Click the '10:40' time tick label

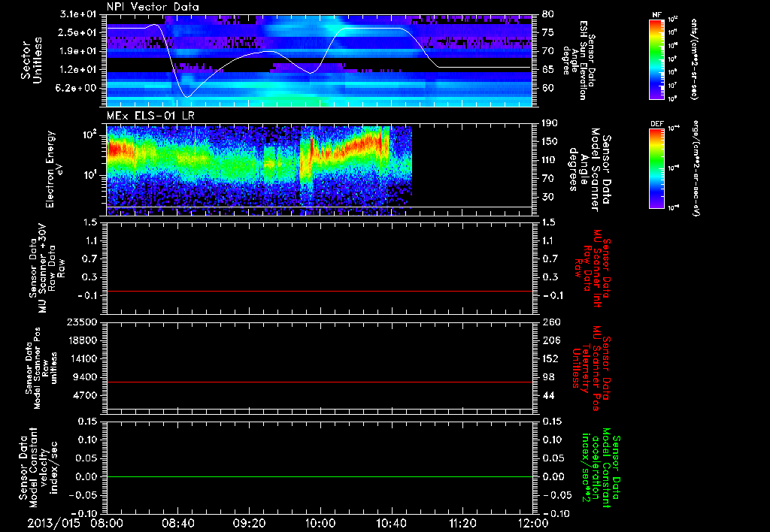click(391, 523)
